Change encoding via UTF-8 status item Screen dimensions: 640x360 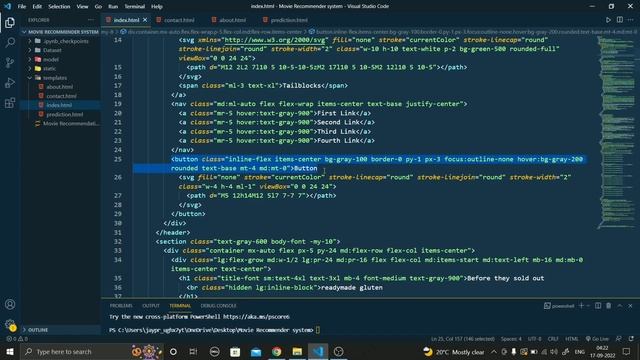click(534, 339)
